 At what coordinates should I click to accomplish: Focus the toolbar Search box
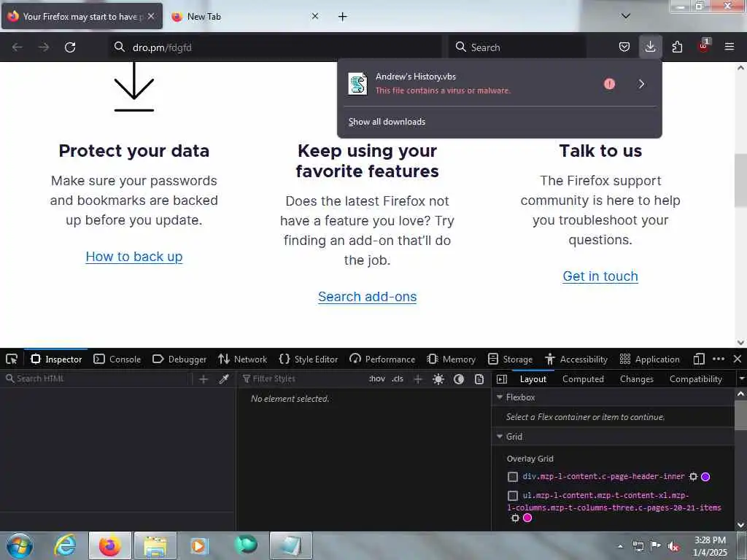pos(517,47)
